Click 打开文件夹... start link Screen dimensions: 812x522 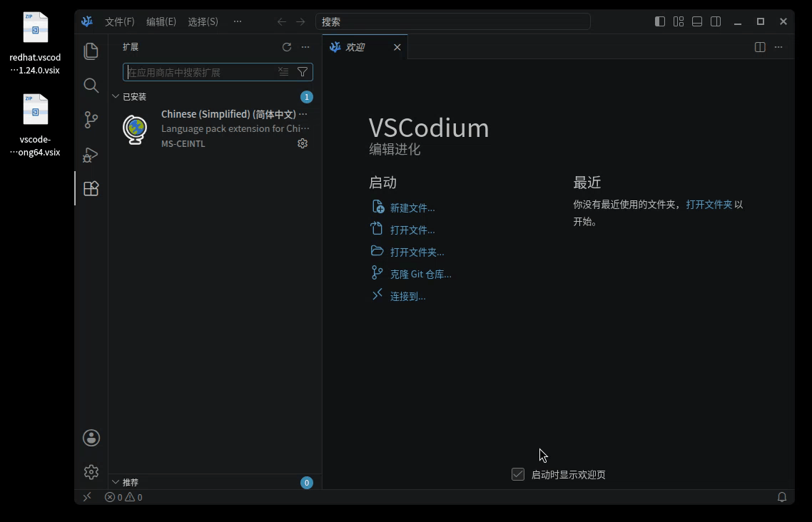click(417, 252)
